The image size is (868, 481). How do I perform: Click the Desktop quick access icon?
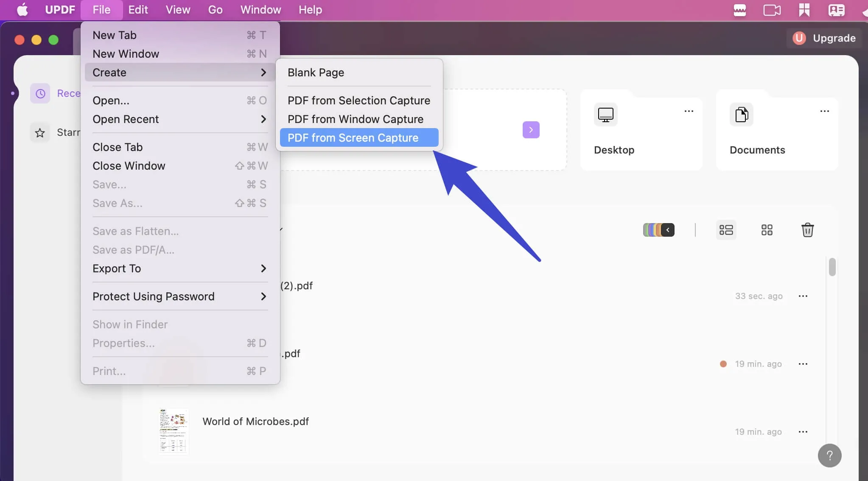pos(605,114)
